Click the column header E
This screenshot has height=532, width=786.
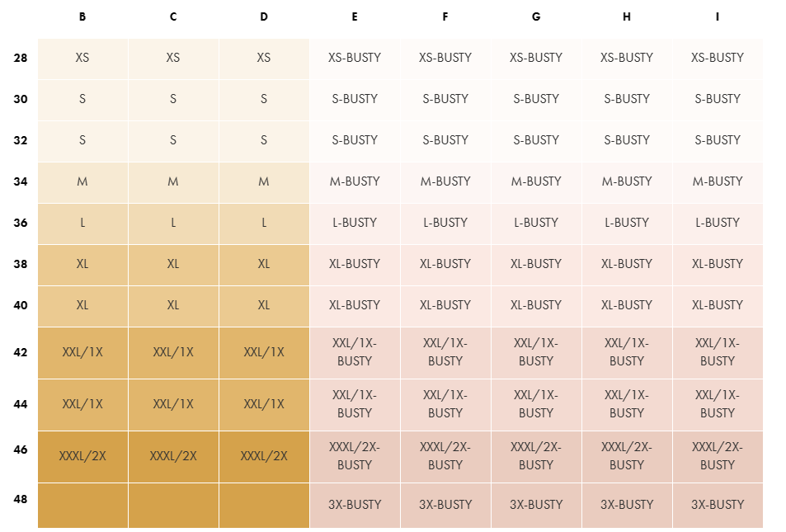coord(355,16)
